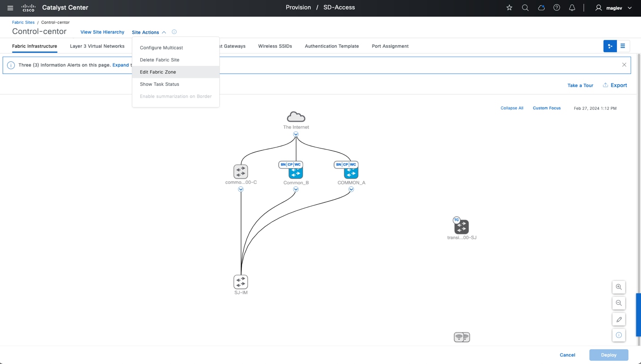Collapse chevron under Common_B node

tap(296, 189)
